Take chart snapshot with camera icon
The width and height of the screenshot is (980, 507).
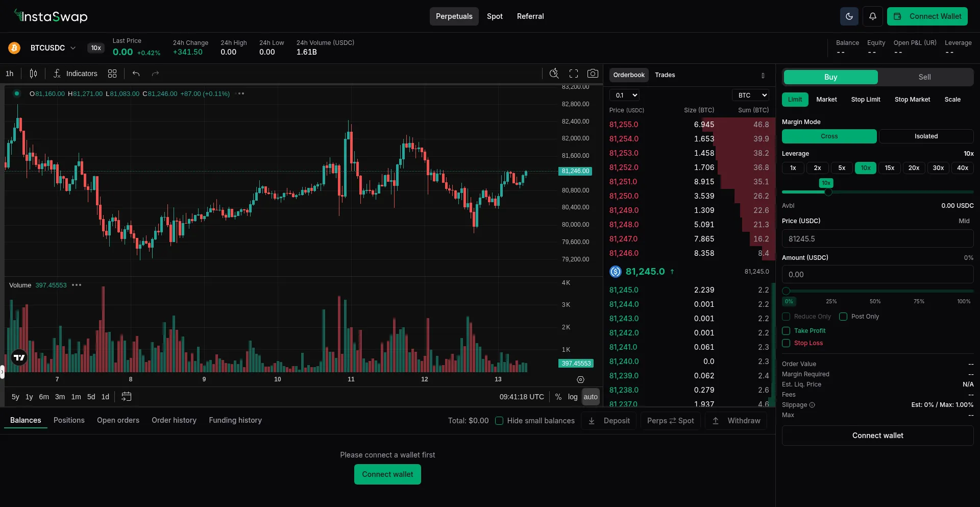click(x=593, y=74)
